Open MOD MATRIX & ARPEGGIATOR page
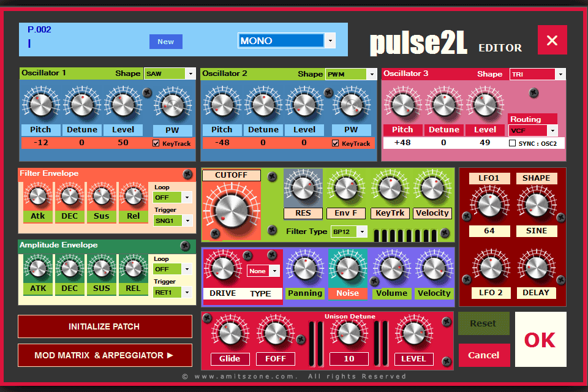This screenshot has width=588, height=392. [104, 355]
